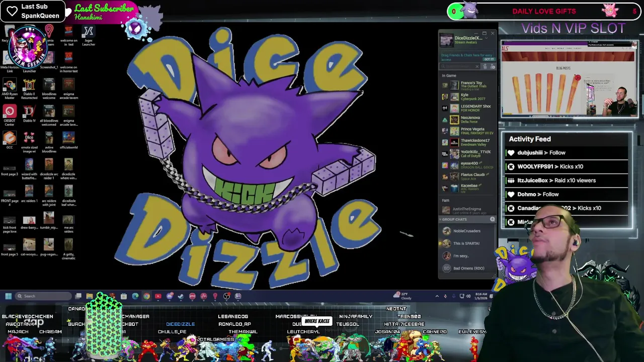Open OBSBOT Center desktop icon

click(10, 114)
